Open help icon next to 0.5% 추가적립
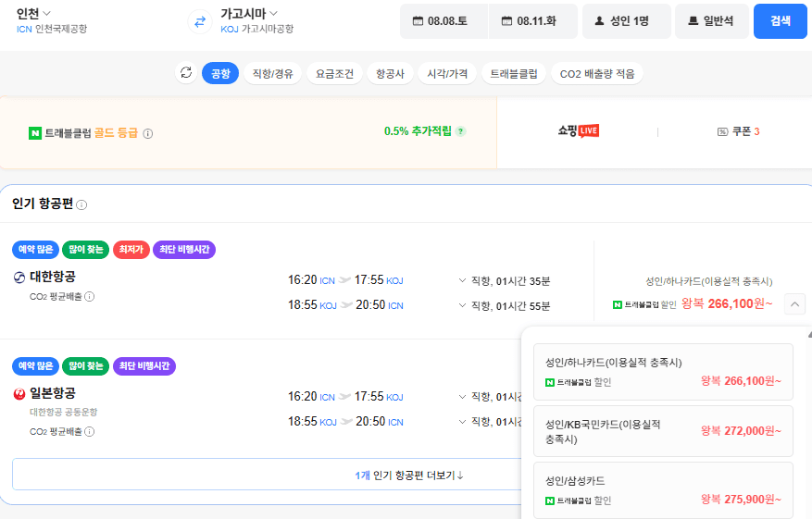The image size is (812, 519). [460, 131]
